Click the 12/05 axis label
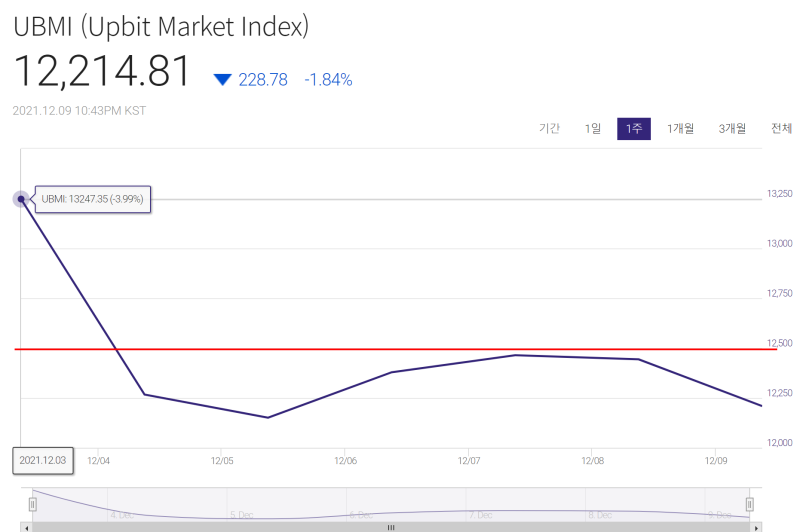 [x=222, y=461]
